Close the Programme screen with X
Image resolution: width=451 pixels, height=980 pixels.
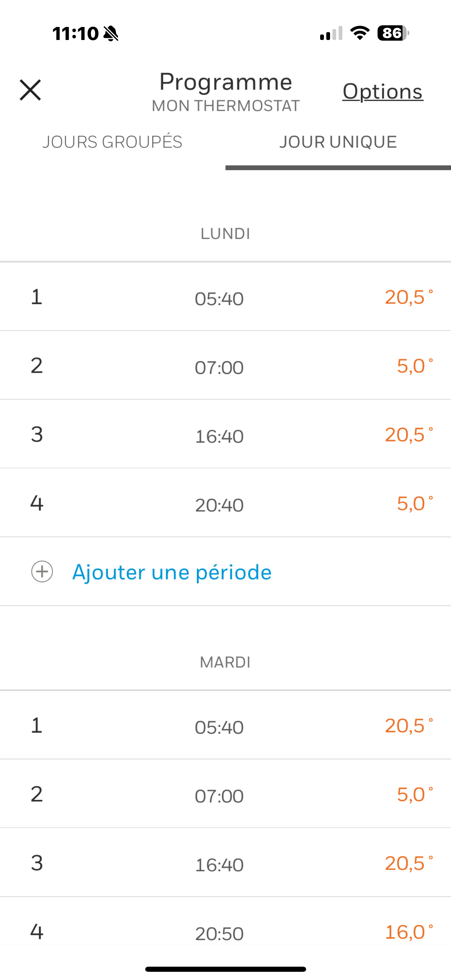[x=30, y=90]
